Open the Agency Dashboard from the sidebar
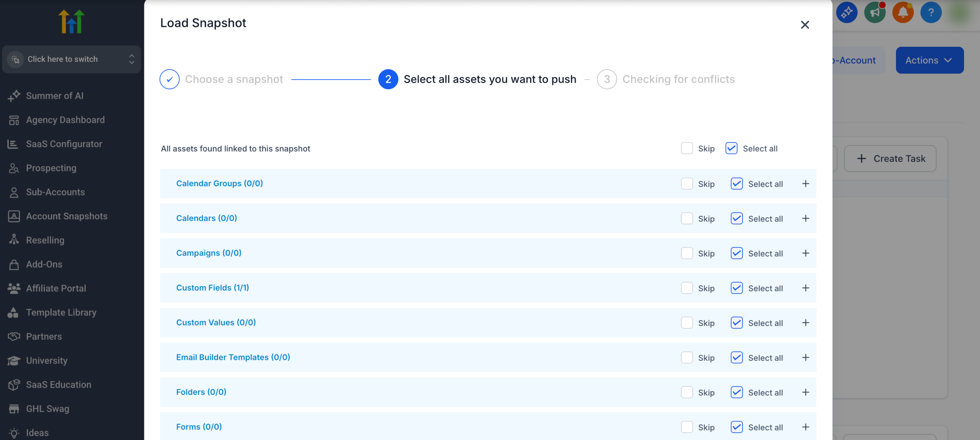980x440 pixels. coord(65,120)
